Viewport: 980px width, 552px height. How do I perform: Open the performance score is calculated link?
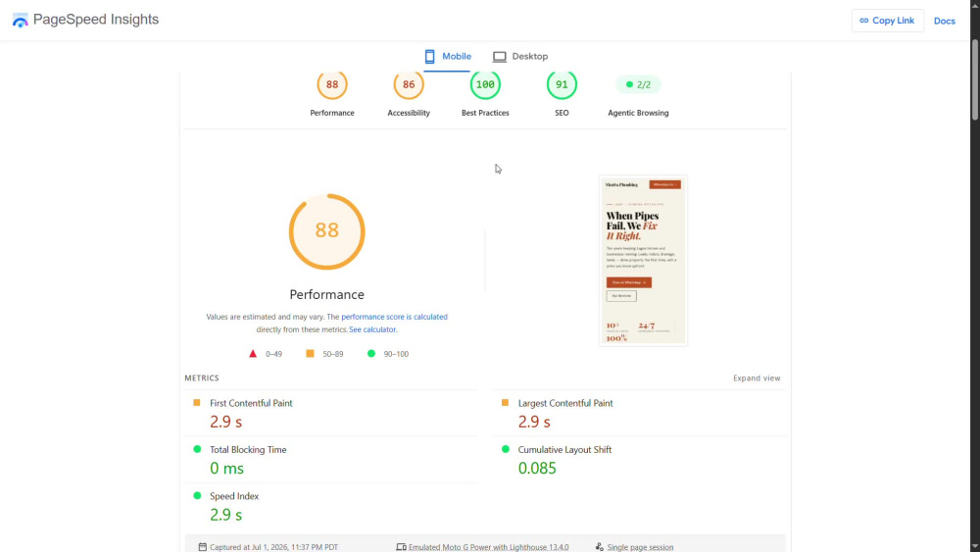click(394, 317)
